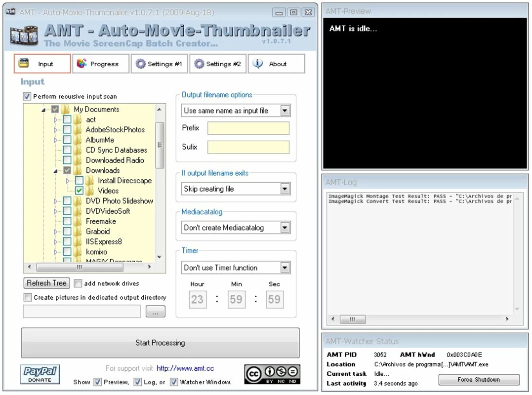Viewport: 532px width, 395px height.
Task: Click the Hour timer field
Action: (198, 299)
